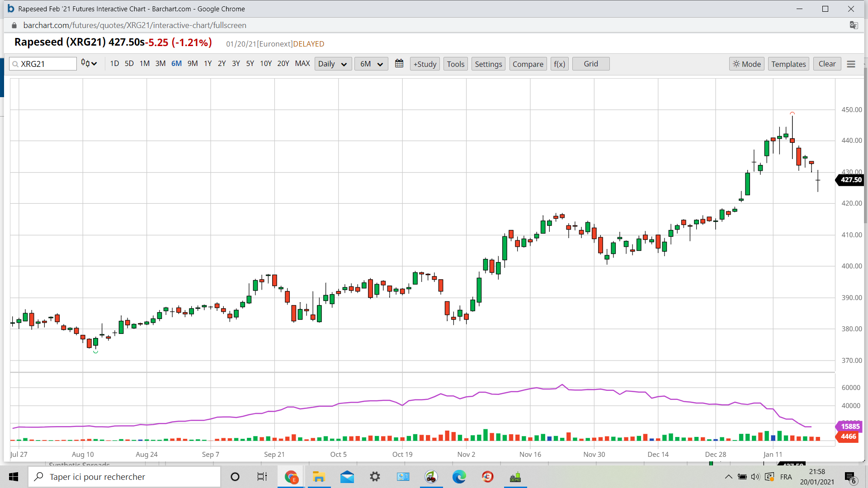The height and width of the screenshot is (488, 868).
Task: Click the Google Translate page icon
Action: [854, 25]
